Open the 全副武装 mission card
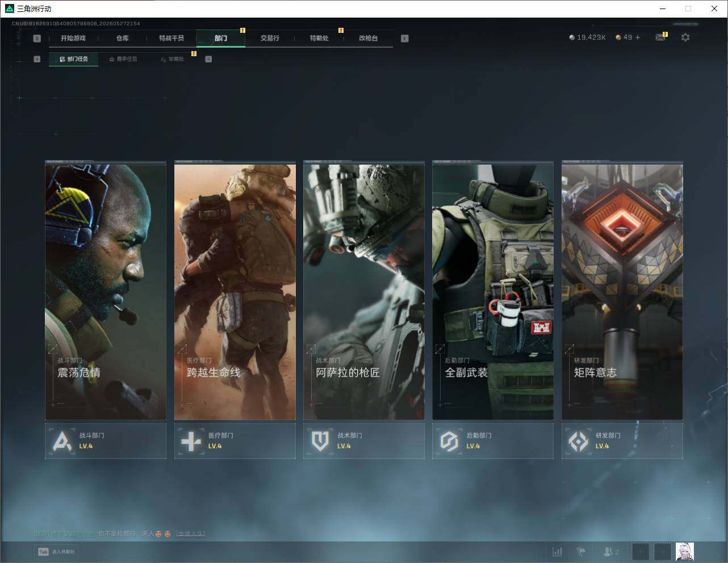 493,291
